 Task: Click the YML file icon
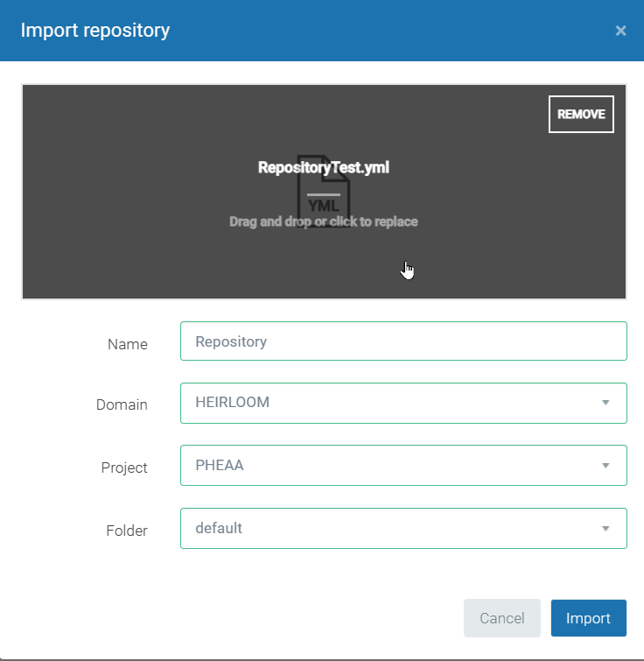tap(323, 195)
